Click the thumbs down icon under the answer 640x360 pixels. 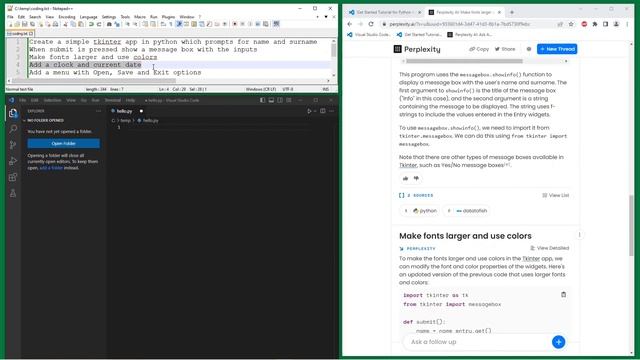pos(416,178)
